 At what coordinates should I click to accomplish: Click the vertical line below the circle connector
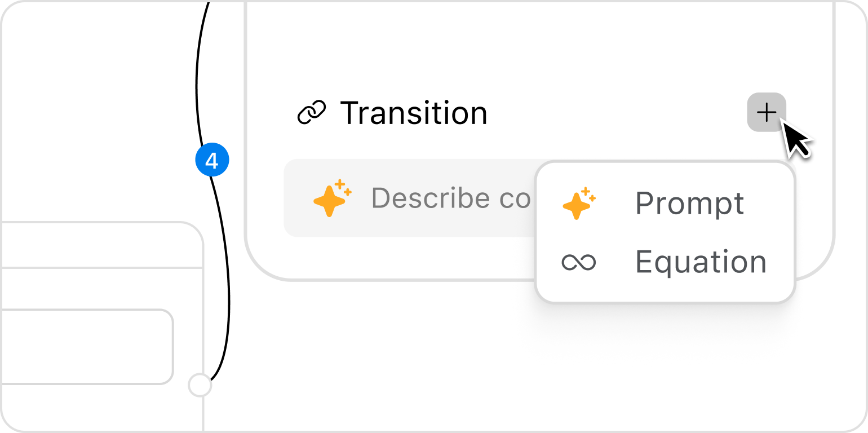pos(203,414)
